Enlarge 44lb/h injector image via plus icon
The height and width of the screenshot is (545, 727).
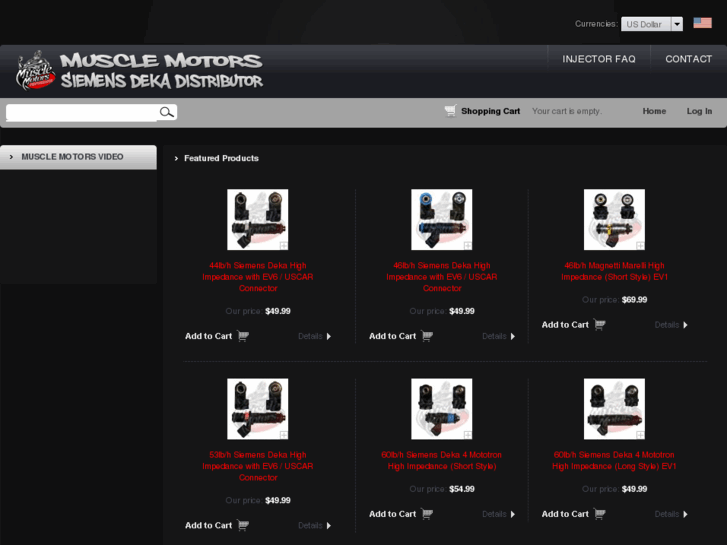(x=283, y=245)
